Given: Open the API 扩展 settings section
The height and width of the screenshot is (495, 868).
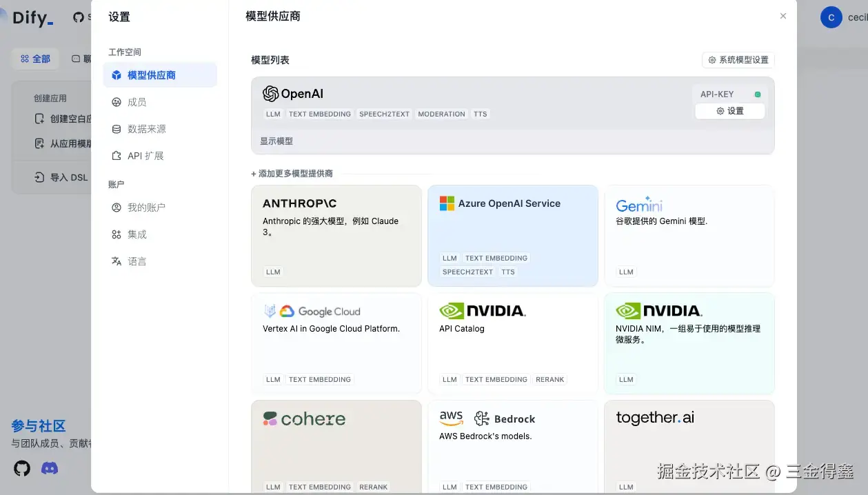Looking at the screenshot, I should (x=160, y=156).
